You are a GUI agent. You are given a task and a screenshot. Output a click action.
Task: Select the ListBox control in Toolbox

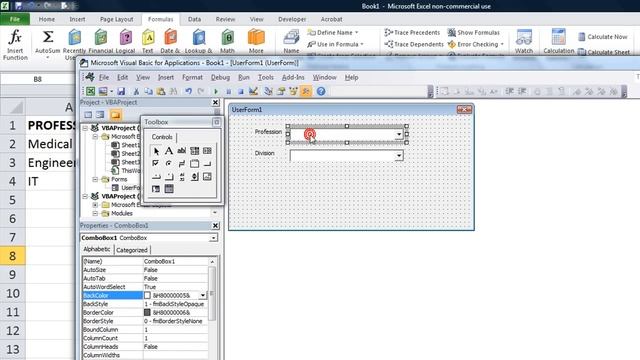(207, 151)
